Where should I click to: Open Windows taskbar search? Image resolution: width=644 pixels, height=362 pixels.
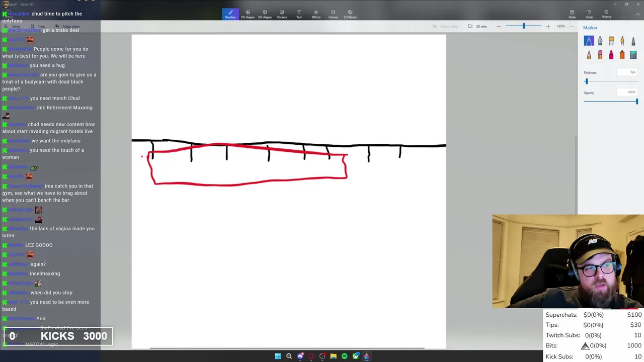tap(289, 356)
